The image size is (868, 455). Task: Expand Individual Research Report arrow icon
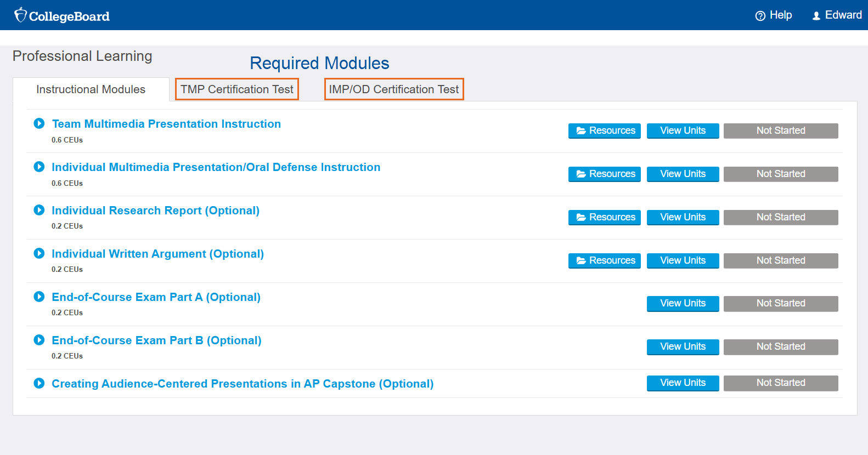tap(39, 210)
